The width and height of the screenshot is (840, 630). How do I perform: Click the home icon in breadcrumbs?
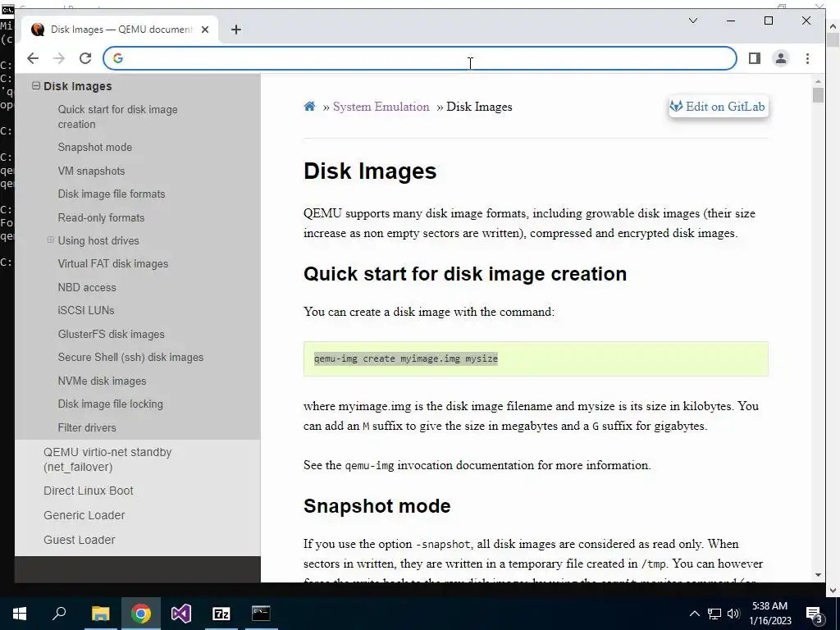tap(309, 107)
